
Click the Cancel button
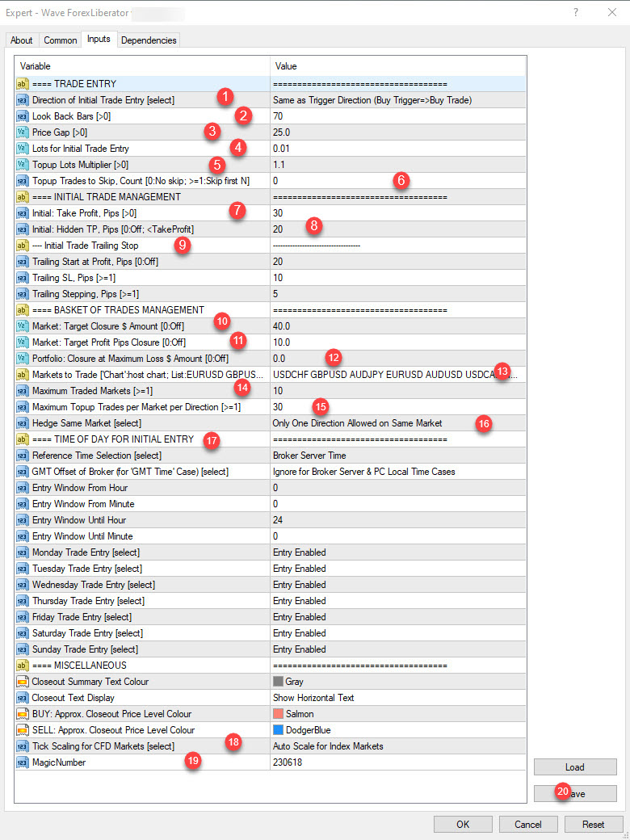point(528,824)
